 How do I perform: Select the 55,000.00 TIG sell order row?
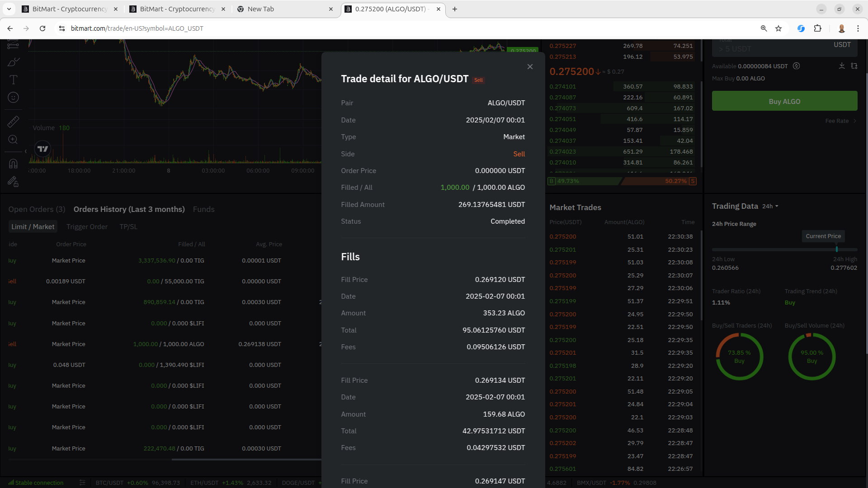pos(165,281)
